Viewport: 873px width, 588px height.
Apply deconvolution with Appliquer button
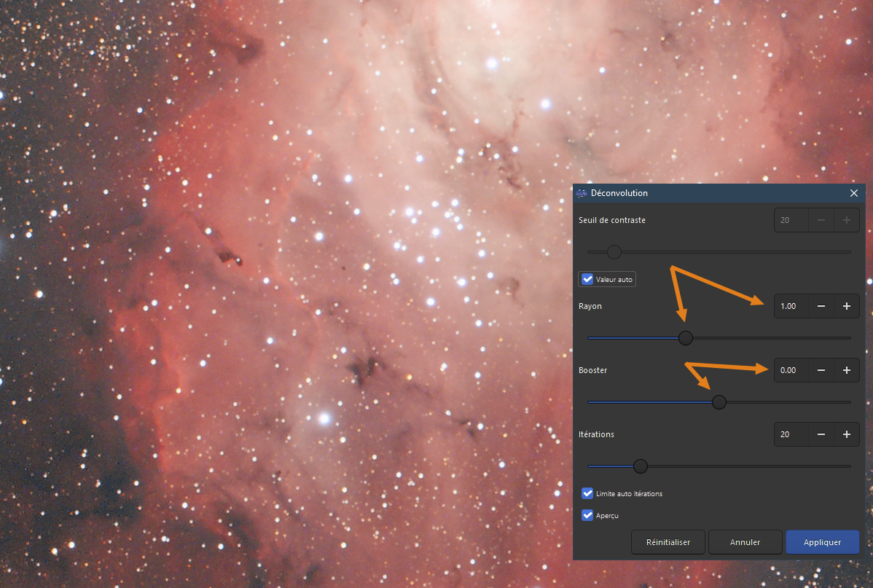coord(822,542)
